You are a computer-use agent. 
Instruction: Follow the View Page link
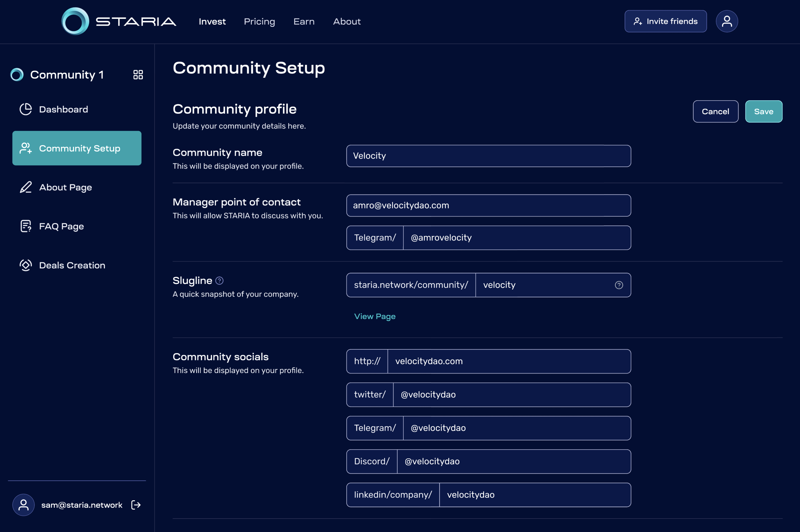point(375,316)
